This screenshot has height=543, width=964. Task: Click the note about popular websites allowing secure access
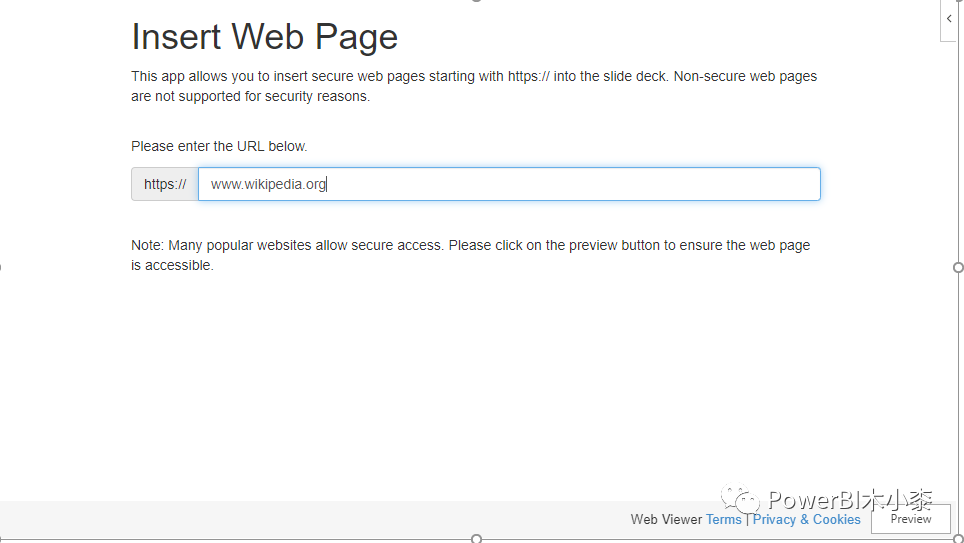(470, 255)
